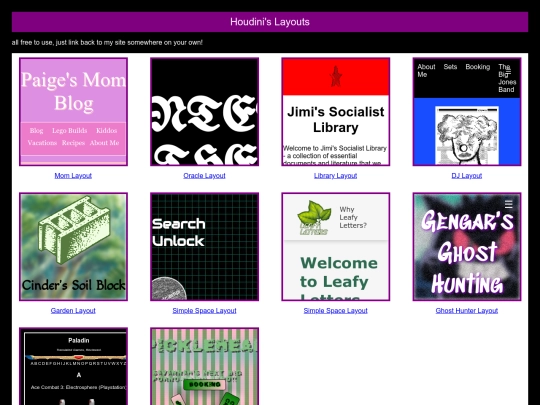Click the DJ layout thumbnail with sketch portrait
Screen dimensions: 540x405
467,112
